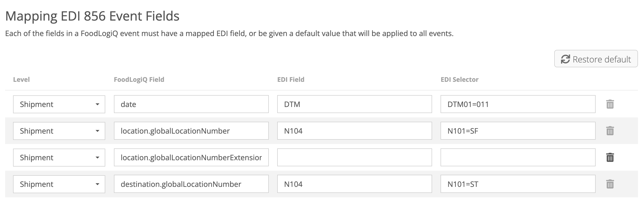Click the DTM EDI Field input
This screenshot has height=198, width=644.
click(x=354, y=104)
